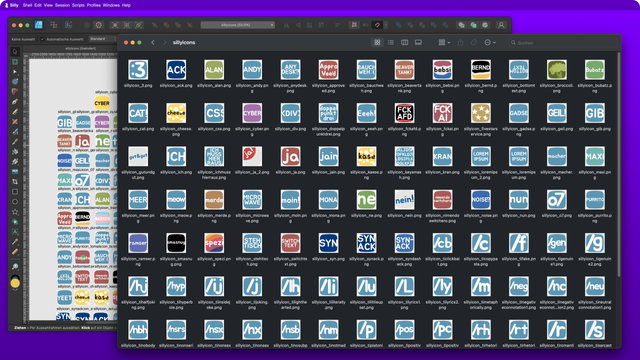Open the Standard dropdown in the context bar
The width and height of the screenshot is (640, 360).
(103, 39)
